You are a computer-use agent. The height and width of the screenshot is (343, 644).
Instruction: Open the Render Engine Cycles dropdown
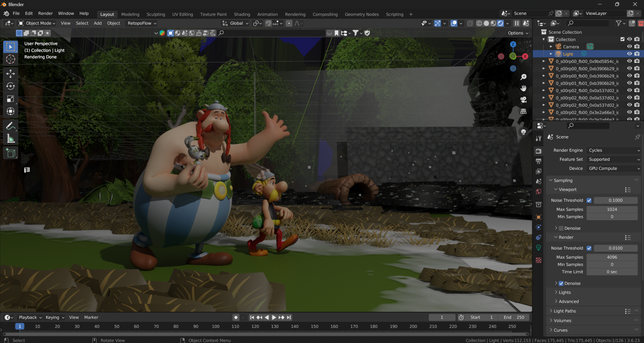614,151
